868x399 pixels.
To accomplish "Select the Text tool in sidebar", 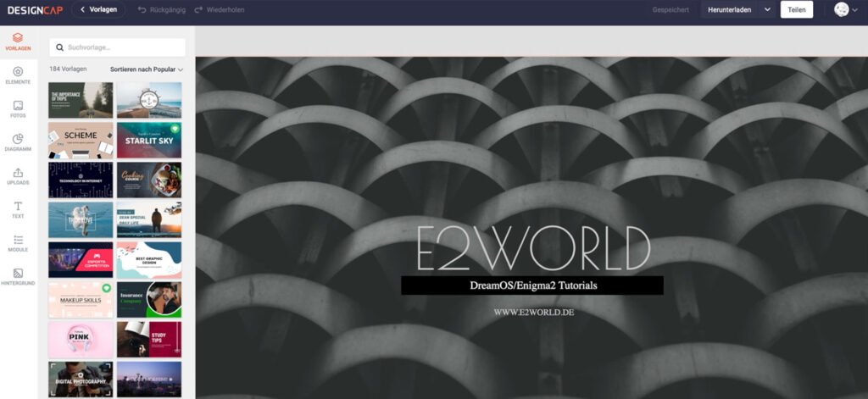I will point(18,210).
